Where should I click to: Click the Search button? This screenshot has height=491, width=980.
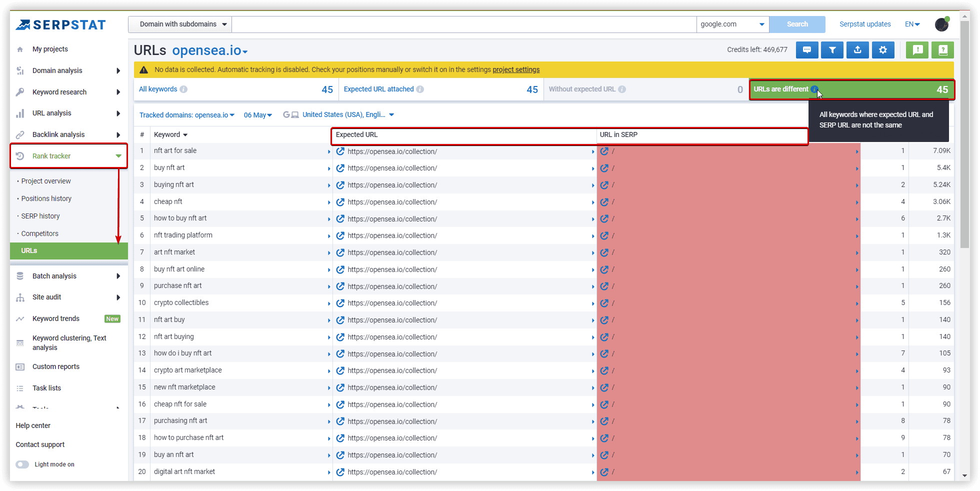797,24
